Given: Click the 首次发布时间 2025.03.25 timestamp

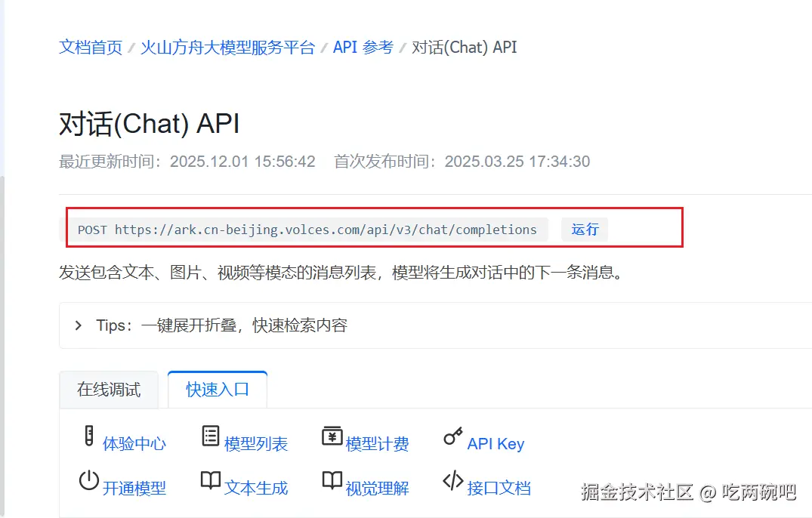Looking at the screenshot, I should (462, 162).
